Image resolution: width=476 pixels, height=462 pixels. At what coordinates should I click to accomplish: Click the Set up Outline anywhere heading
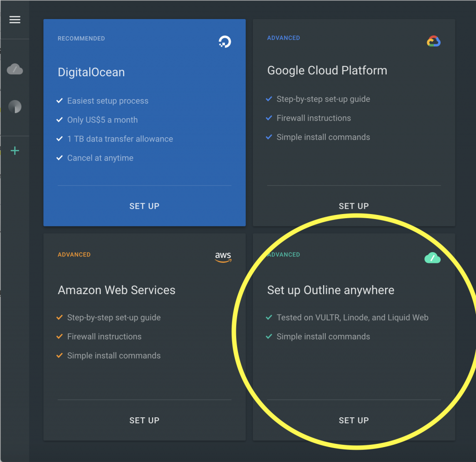click(x=331, y=290)
